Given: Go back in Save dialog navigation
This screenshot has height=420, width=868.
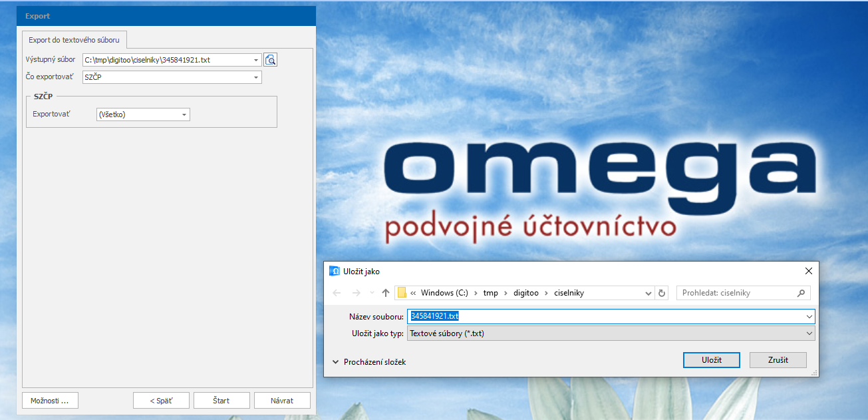Looking at the screenshot, I should (337, 293).
